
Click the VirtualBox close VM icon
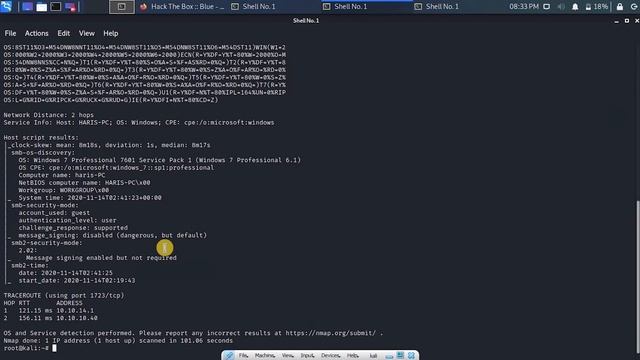(411, 356)
